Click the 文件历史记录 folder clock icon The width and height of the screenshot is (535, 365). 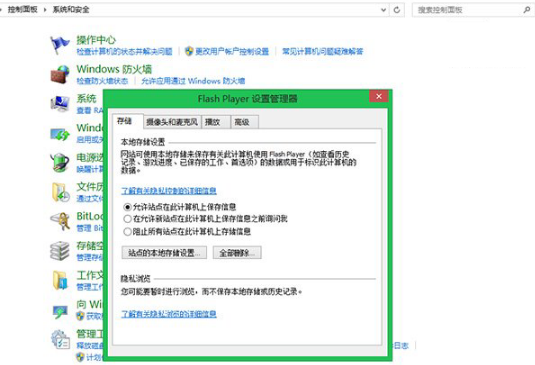[61, 192]
